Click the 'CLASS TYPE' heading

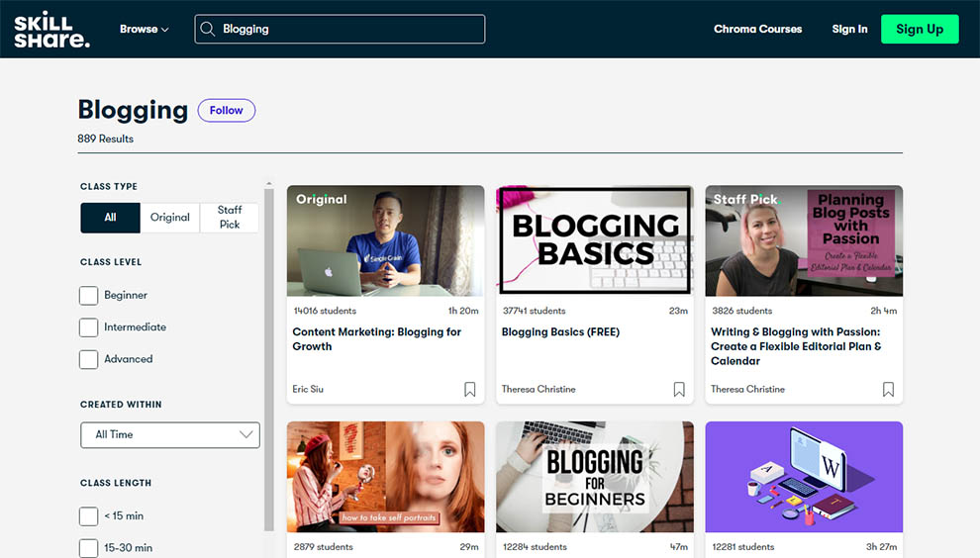click(109, 187)
